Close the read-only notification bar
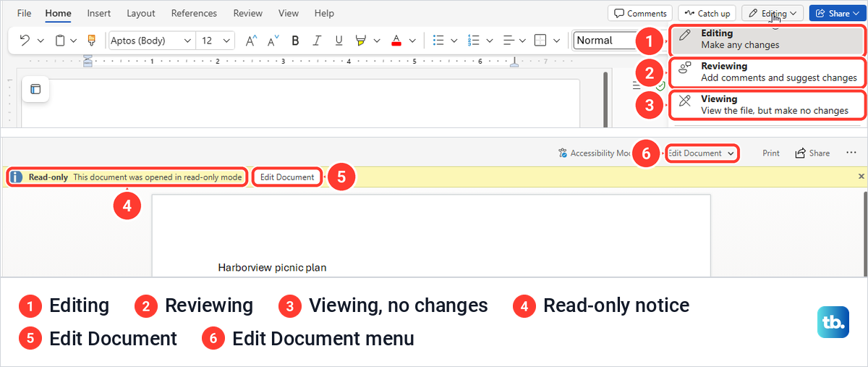The width and height of the screenshot is (868, 367). pos(861,176)
